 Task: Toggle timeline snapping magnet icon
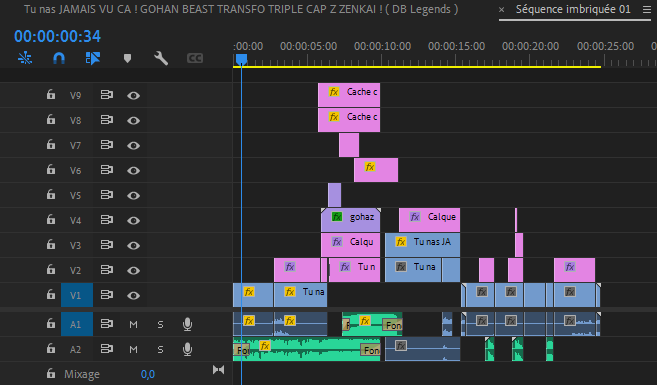coord(59,58)
